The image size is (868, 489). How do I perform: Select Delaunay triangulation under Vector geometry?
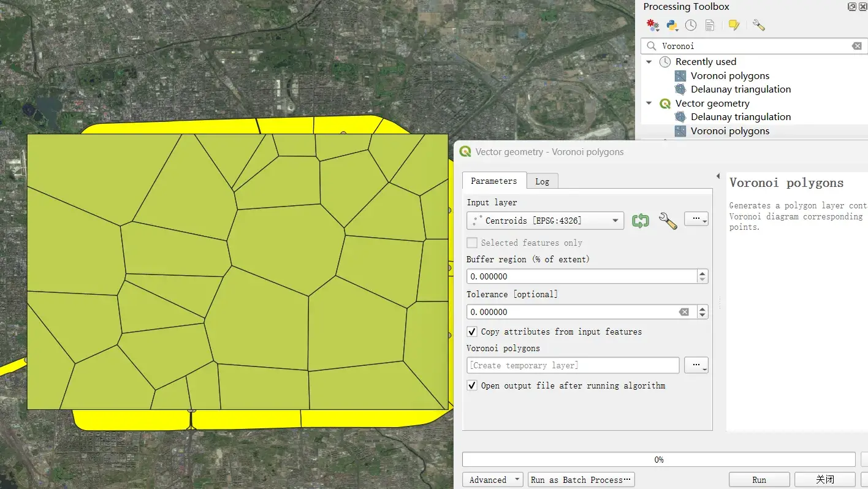[x=740, y=117]
